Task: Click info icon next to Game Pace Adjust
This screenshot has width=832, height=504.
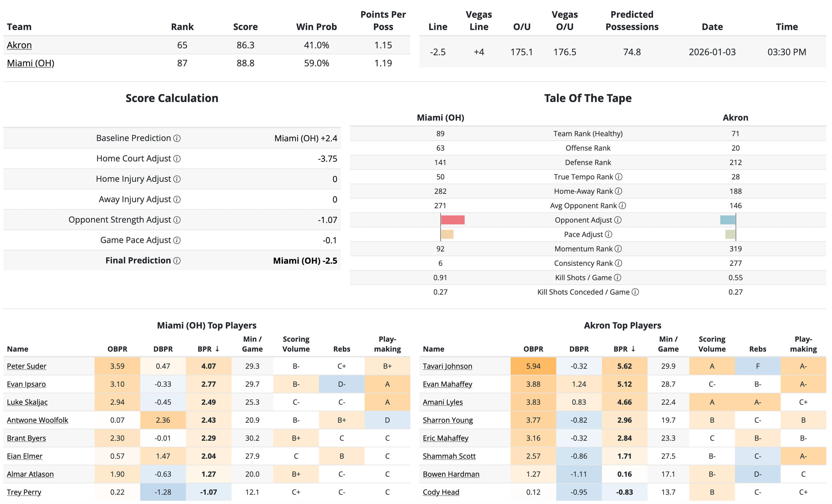Action: tap(177, 240)
